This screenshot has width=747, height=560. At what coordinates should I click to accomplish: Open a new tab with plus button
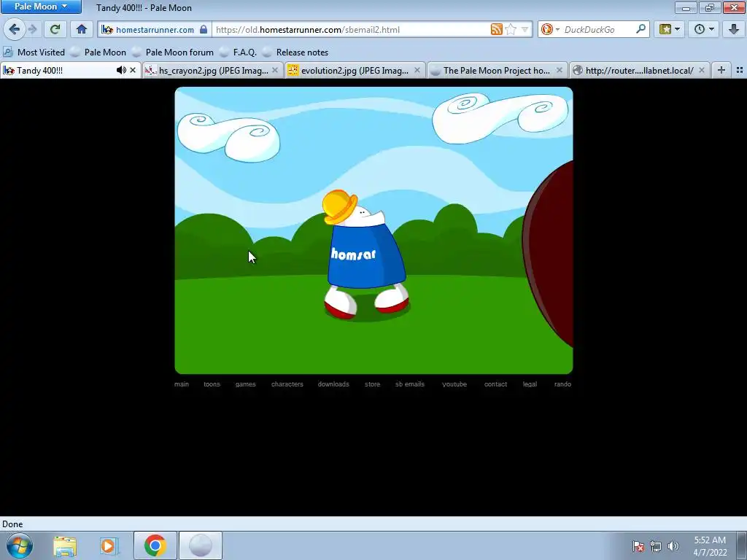pyautogui.click(x=721, y=71)
